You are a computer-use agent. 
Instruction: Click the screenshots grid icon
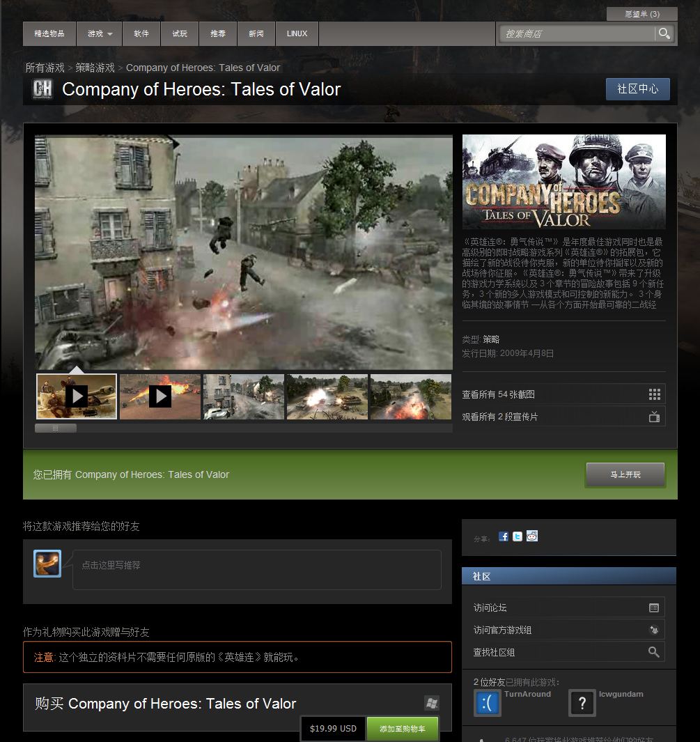655,394
